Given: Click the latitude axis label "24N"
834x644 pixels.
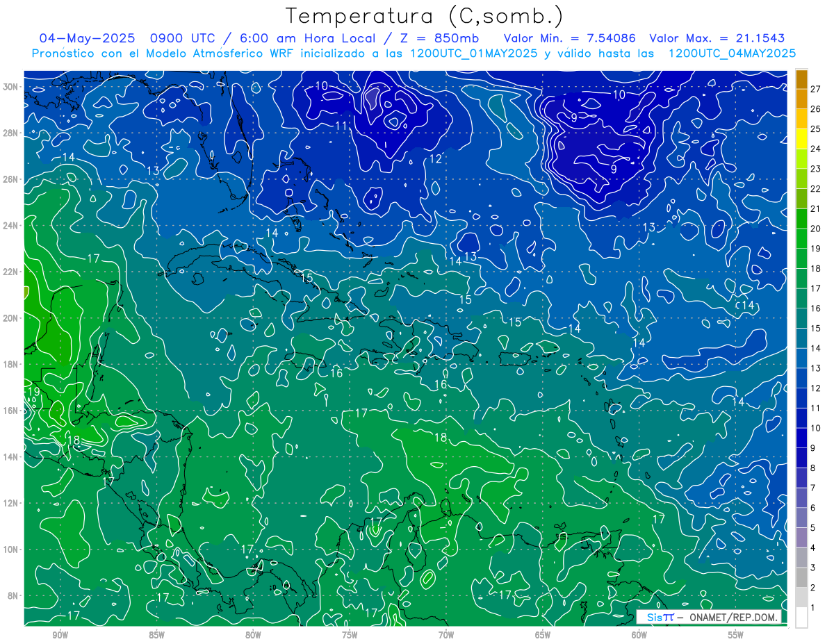Looking at the screenshot, I should tap(10, 226).
